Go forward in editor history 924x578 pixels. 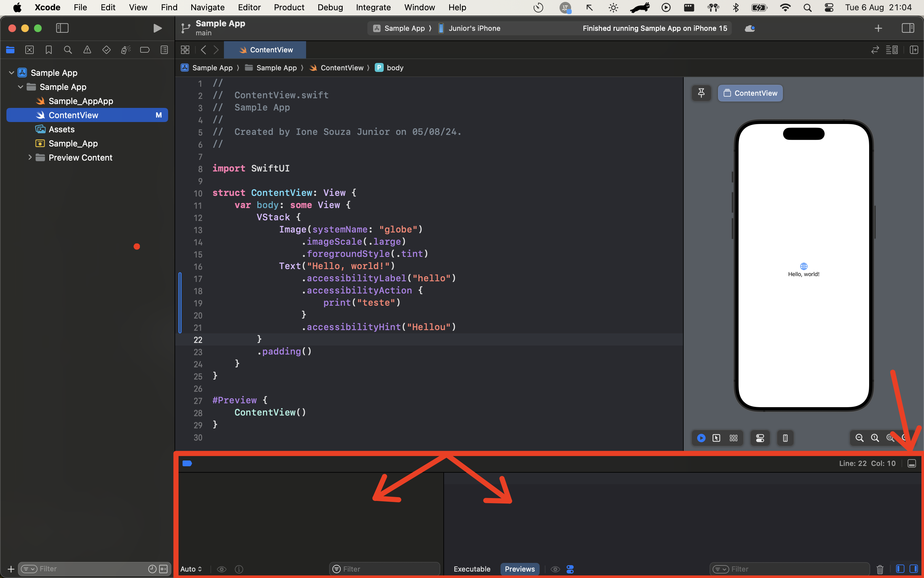(216, 50)
